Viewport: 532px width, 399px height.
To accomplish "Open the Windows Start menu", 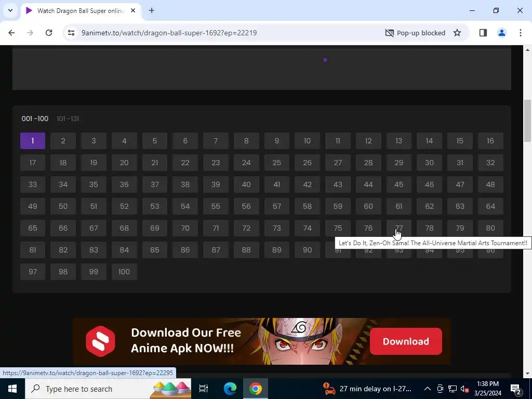I will (12, 389).
